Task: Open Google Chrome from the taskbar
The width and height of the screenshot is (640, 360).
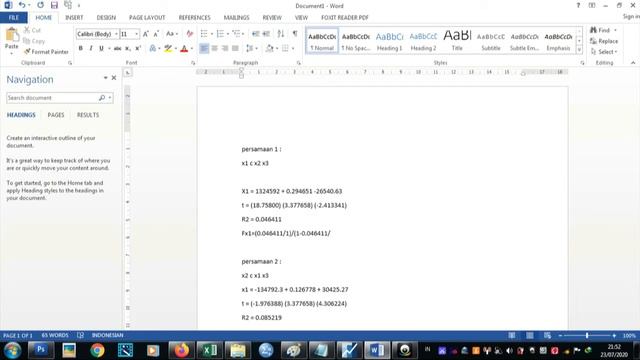Action: tap(97, 350)
